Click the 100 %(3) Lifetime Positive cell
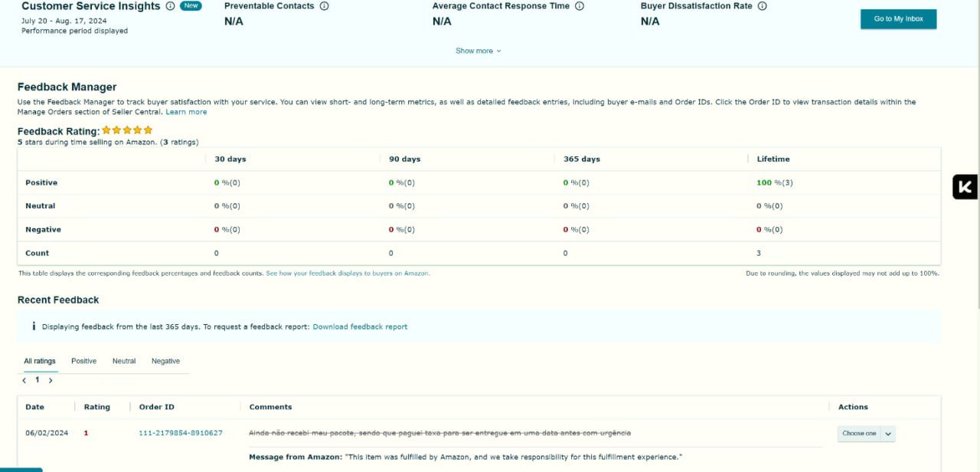The image size is (980, 472). pos(775,182)
